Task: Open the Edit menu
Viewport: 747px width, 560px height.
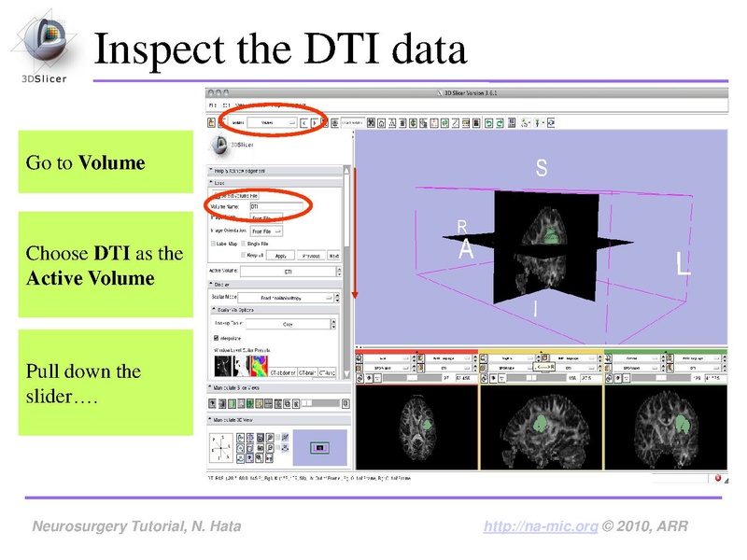Action: tap(227, 105)
